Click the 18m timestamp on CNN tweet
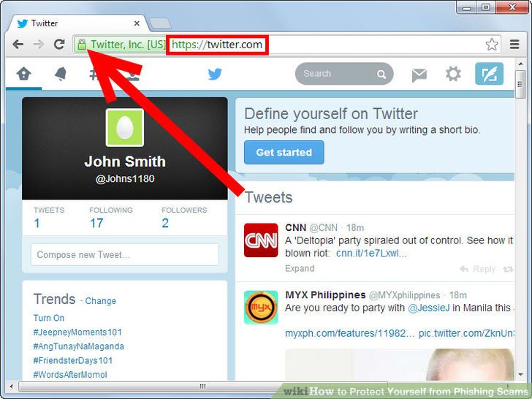Screen dimensions: 532x399 pyautogui.click(x=355, y=228)
